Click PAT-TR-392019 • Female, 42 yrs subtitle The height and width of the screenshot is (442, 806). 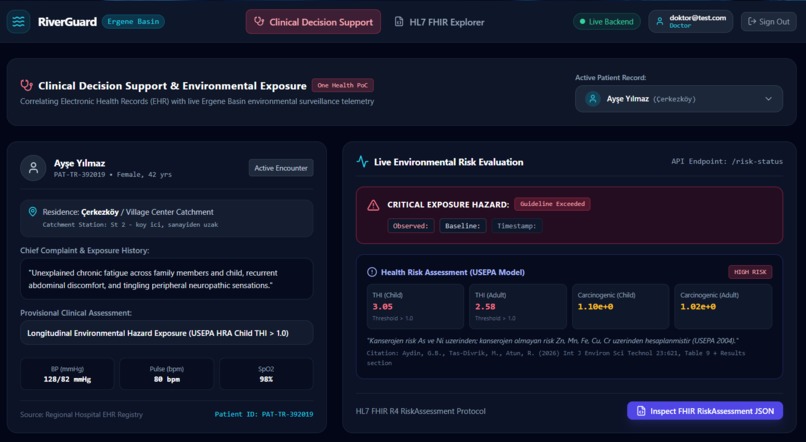tap(113, 175)
